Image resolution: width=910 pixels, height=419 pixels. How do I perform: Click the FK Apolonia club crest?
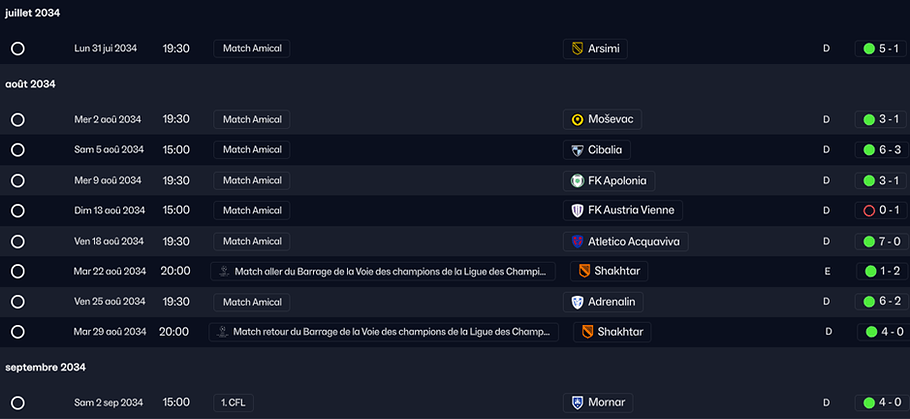coord(577,181)
